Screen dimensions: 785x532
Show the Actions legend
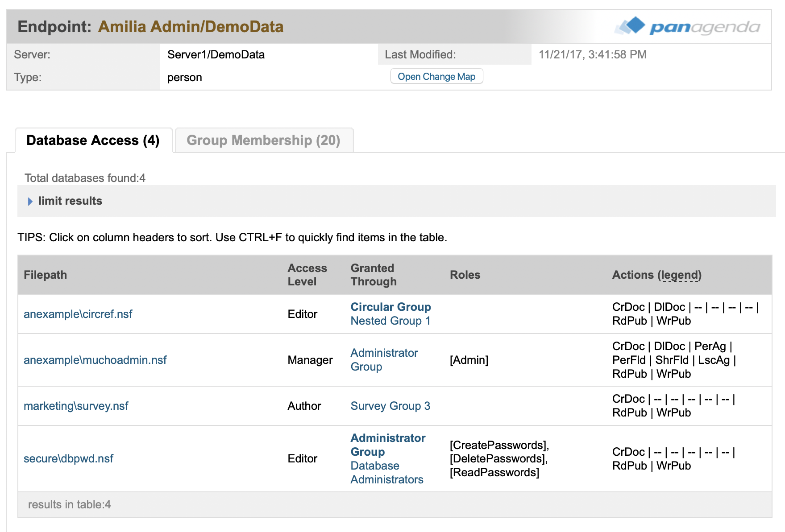[x=680, y=275]
